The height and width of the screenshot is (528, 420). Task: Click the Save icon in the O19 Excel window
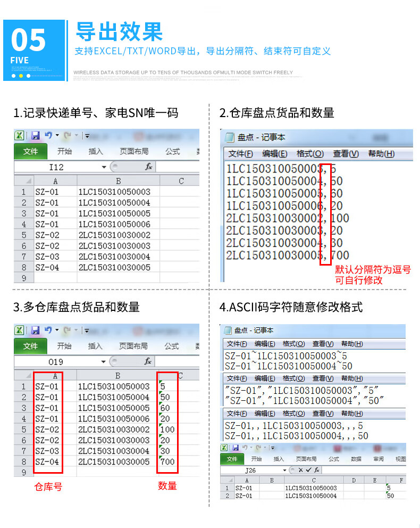pyautogui.click(x=36, y=331)
